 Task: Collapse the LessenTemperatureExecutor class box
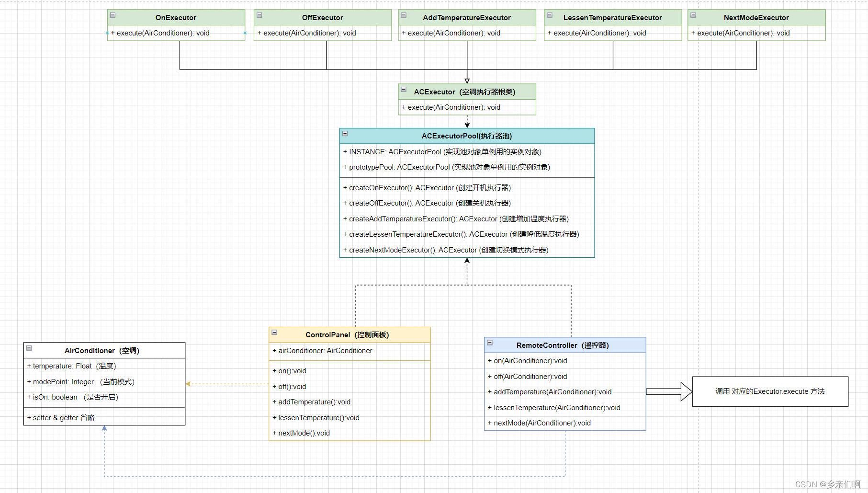click(550, 15)
